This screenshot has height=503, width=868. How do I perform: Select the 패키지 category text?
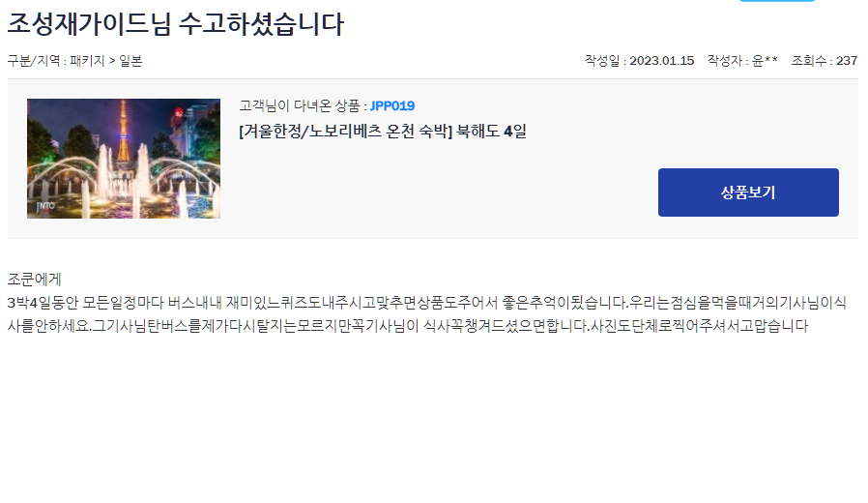tap(87, 61)
